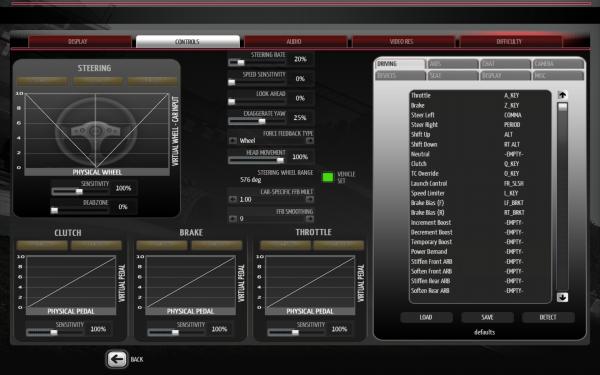Click the Steering Rate slider handle
The height and width of the screenshot is (375, 600).
(x=241, y=62)
